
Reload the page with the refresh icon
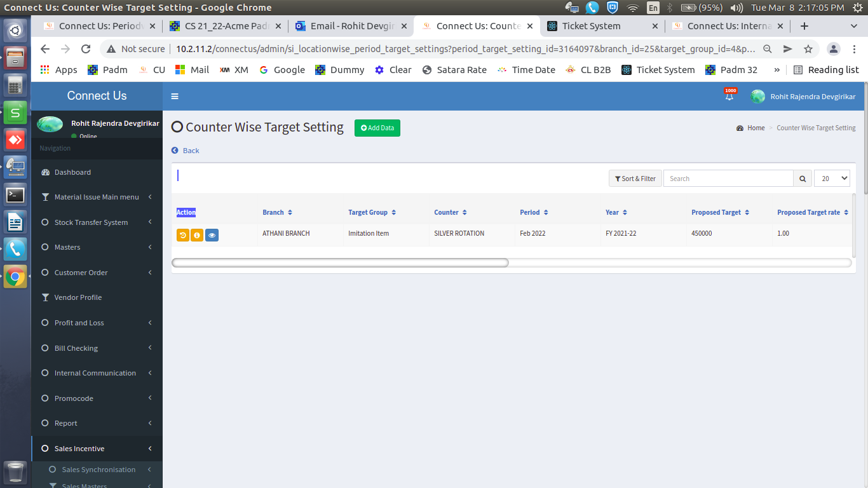pos(86,49)
